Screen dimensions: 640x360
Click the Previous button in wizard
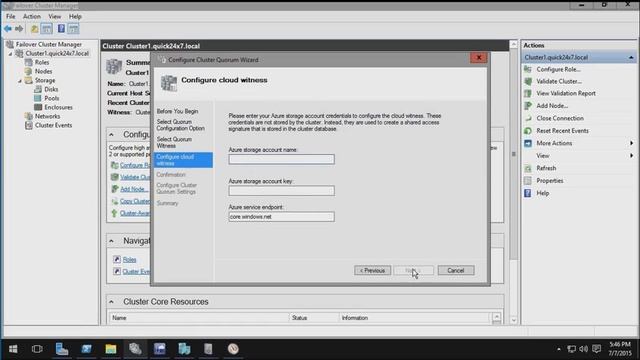(x=372, y=270)
